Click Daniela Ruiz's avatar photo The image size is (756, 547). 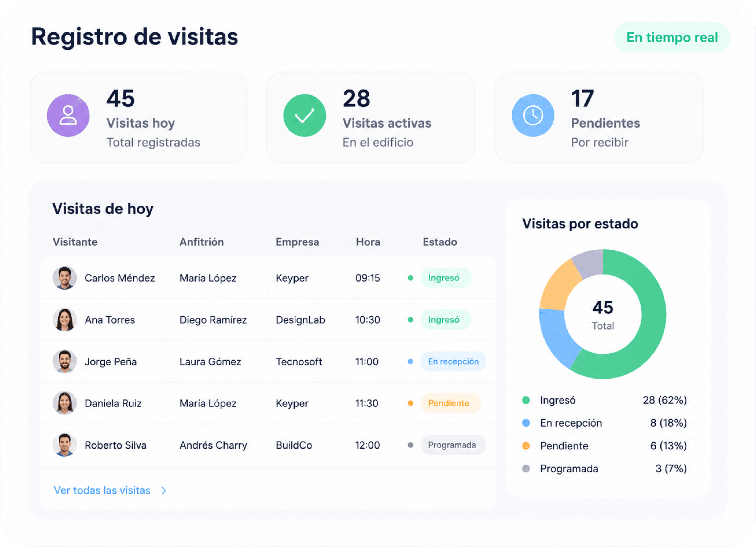tap(65, 403)
